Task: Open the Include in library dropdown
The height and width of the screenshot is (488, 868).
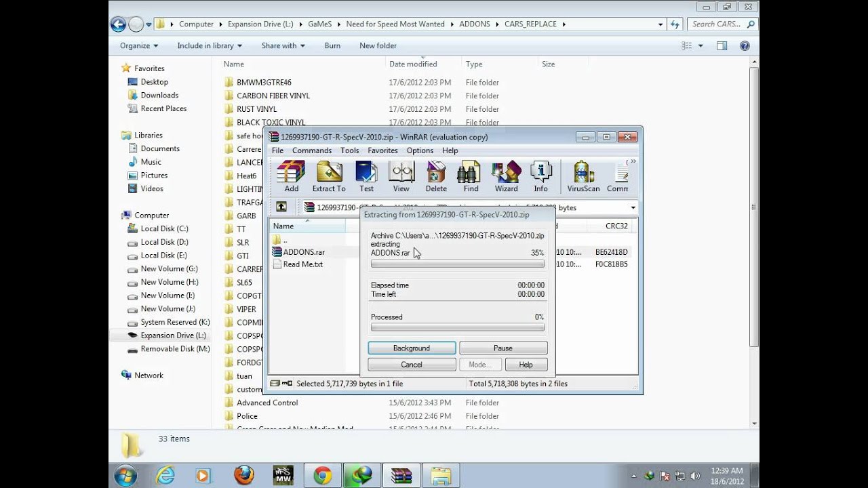Action: (210, 45)
